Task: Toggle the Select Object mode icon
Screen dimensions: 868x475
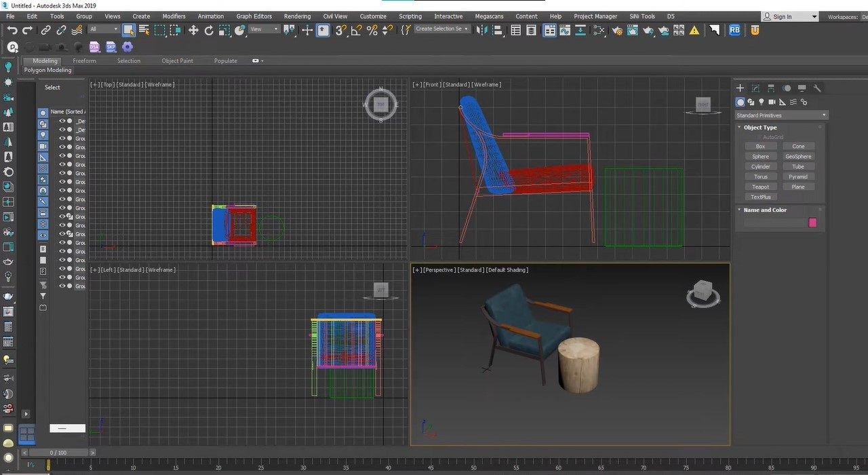Action: click(129, 29)
